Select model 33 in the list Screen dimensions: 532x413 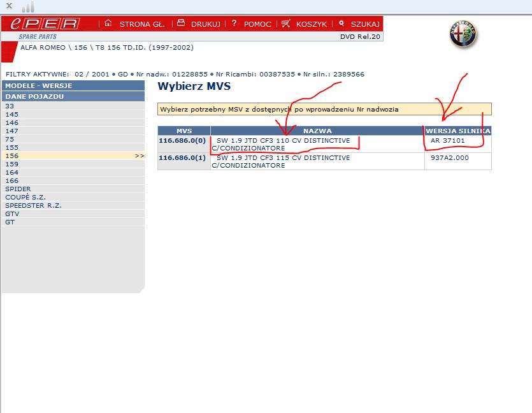[73, 106]
